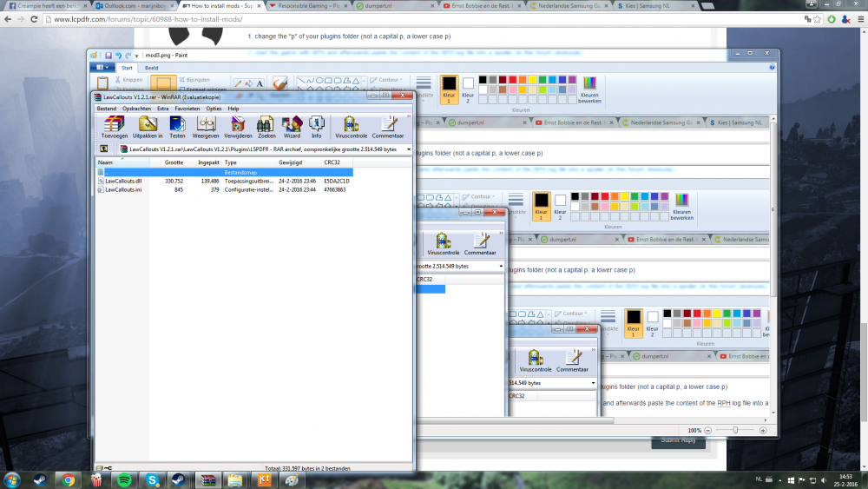Viewport: 868px width, 489px height.
Task: Open Spotify from the taskbar
Action: [124, 480]
